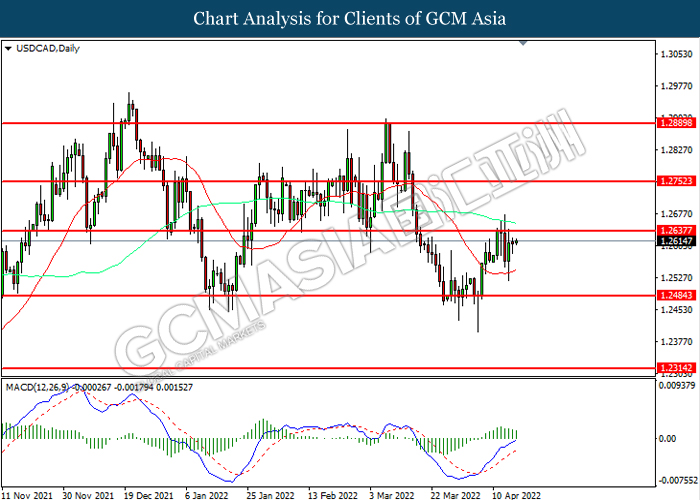Select the 1.23142 support price label
Image resolution: width=700 pixels, height=500 pixels.
[x=676, y=368]
